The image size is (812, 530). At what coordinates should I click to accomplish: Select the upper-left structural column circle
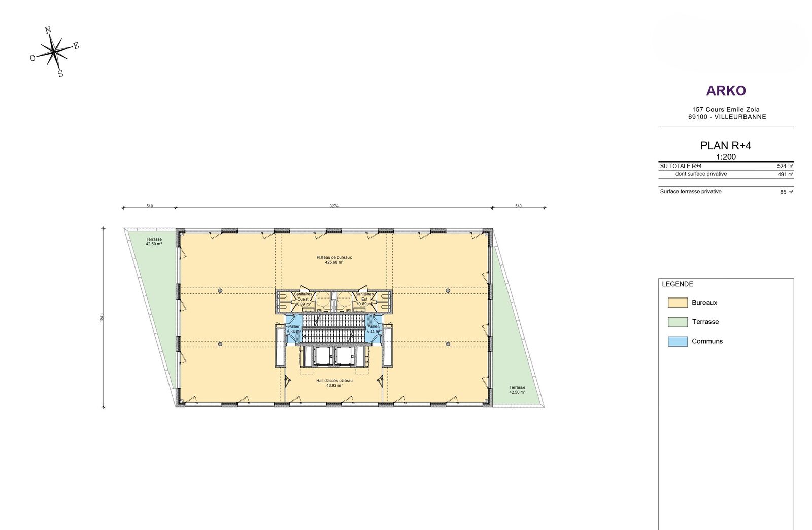point(220,290)
